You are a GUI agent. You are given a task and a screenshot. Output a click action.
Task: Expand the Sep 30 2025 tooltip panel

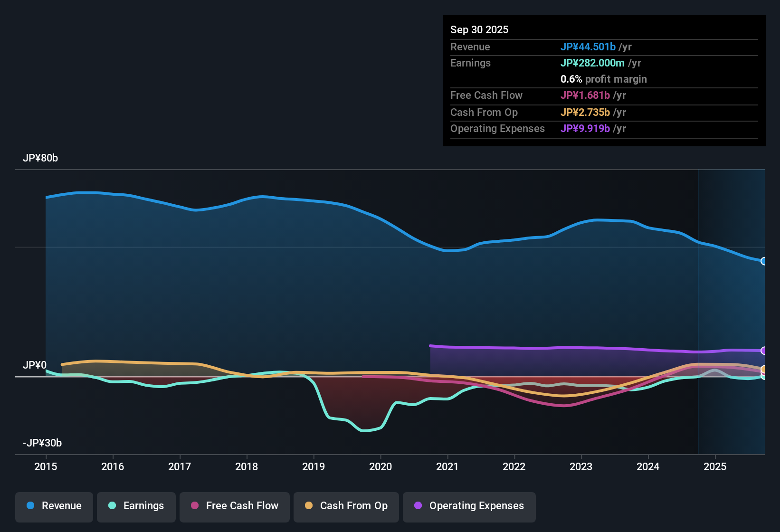click(479, 29)
